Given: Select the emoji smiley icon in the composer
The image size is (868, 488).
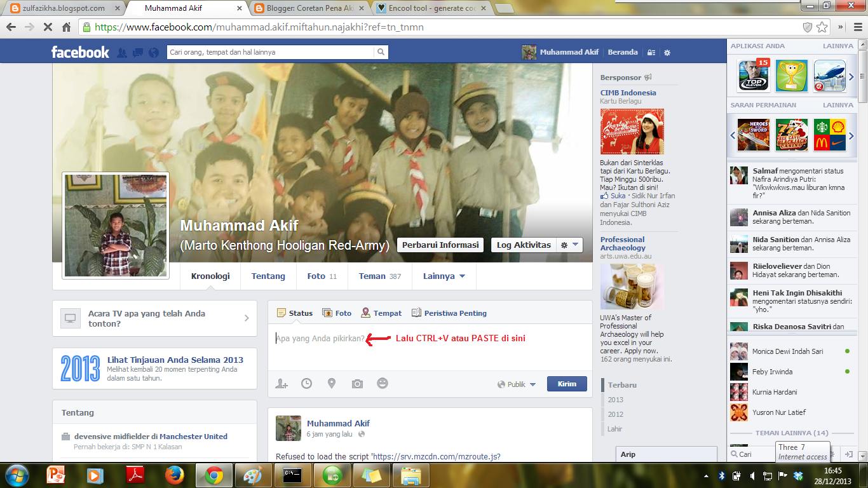Looking at the screenshot, I should point(382,383).
